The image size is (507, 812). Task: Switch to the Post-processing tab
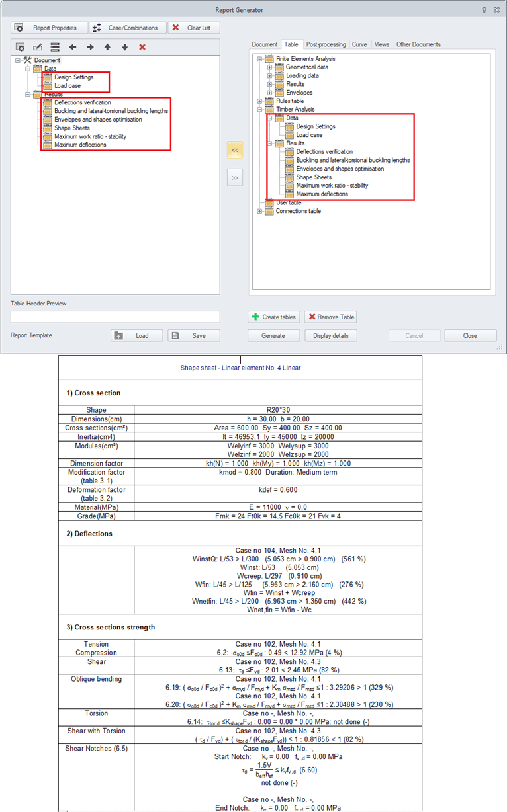pyautogui.click(x=326, y=44)
